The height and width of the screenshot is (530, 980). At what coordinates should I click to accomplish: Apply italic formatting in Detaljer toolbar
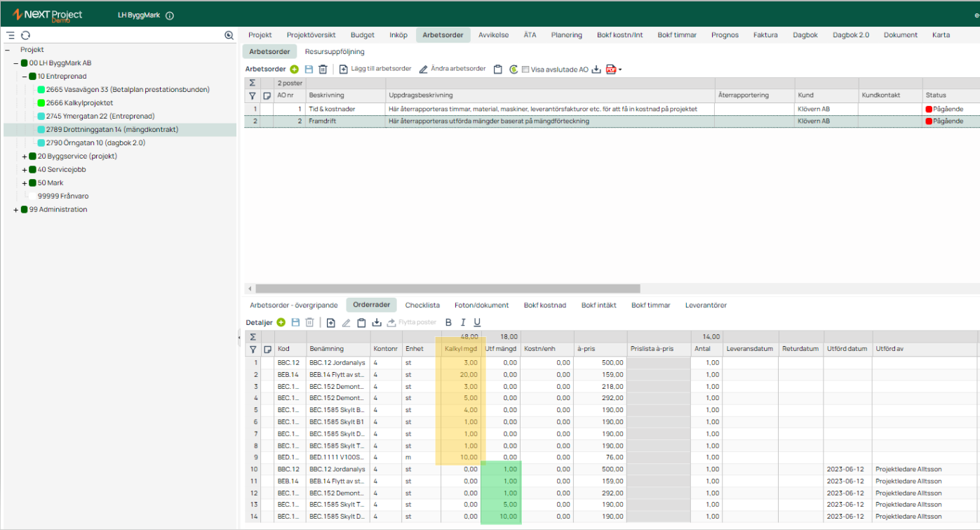coord(463,322)
